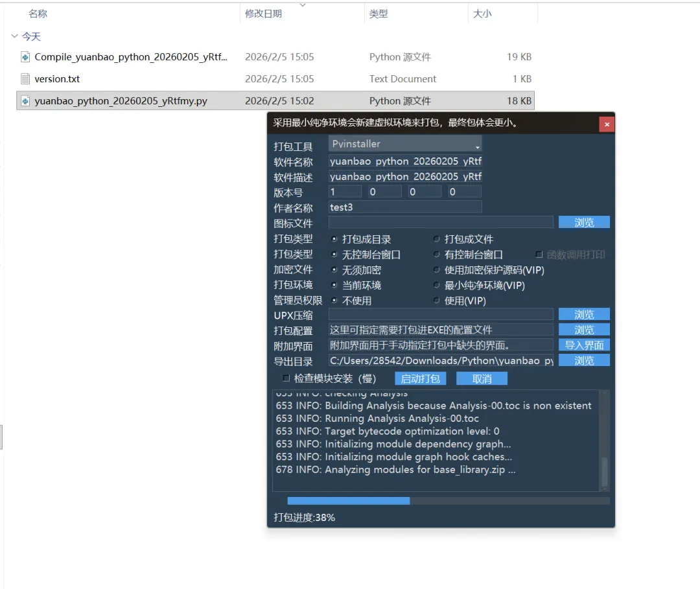Sort file list by 大小 column
This screenshot has height=589, width=700.
(x=482, y=14)
